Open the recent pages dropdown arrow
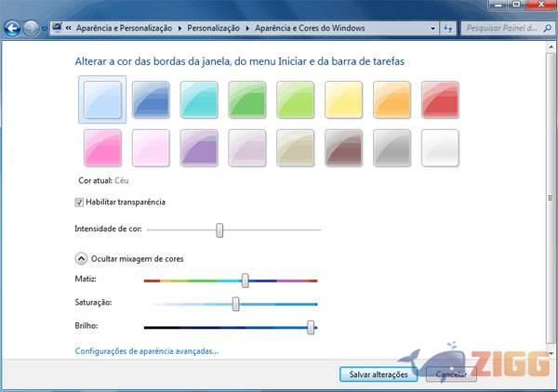 coord(44,29)
